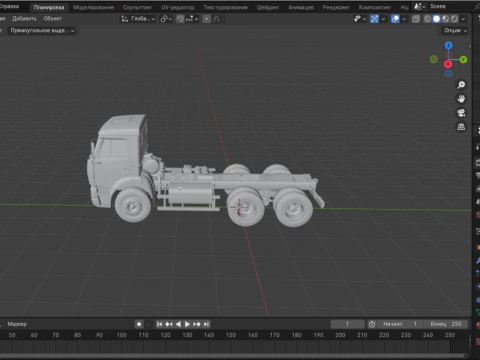Image resolution: width=480 pixels, height=360 pixels.
Task: Click the 3D cursor on rear wheel
Action: (239, 207)
